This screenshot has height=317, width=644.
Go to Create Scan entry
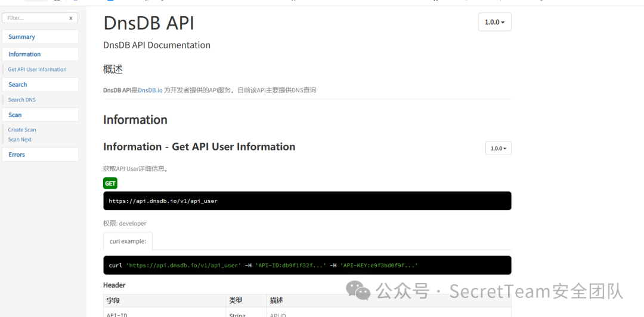(x=22, y=130)
